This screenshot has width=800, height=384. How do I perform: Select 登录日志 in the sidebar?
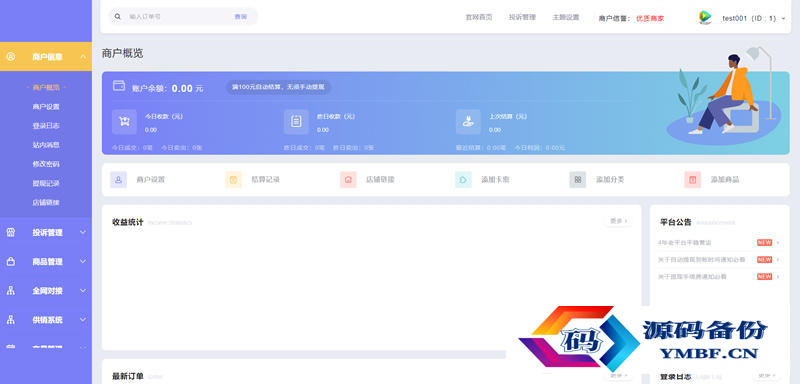tap(46, 126)
